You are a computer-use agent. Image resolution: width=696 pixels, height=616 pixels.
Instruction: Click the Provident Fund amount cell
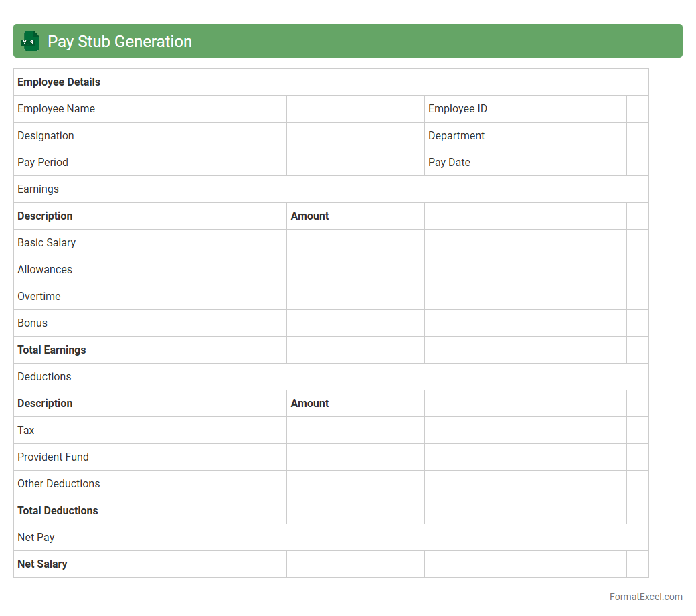click(355, 457)
